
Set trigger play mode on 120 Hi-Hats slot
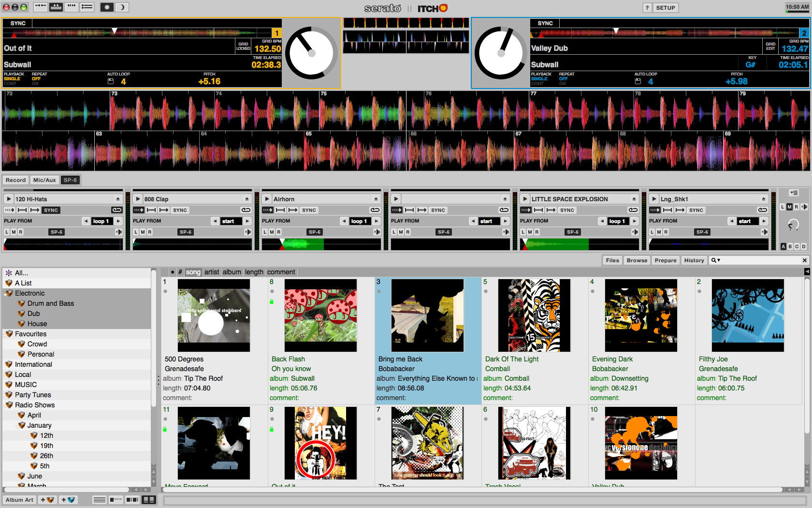click(x=10, y=210)
